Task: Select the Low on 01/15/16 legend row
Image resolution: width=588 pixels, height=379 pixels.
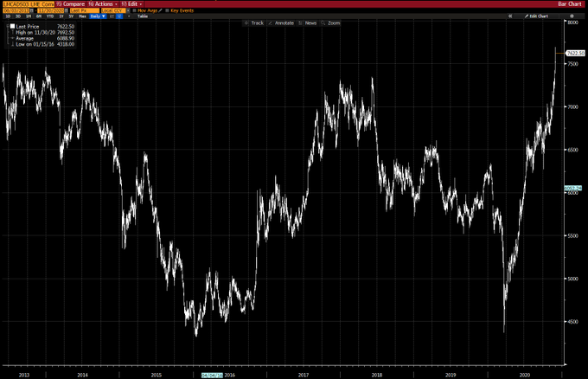Action: click(x=45, y=44)
